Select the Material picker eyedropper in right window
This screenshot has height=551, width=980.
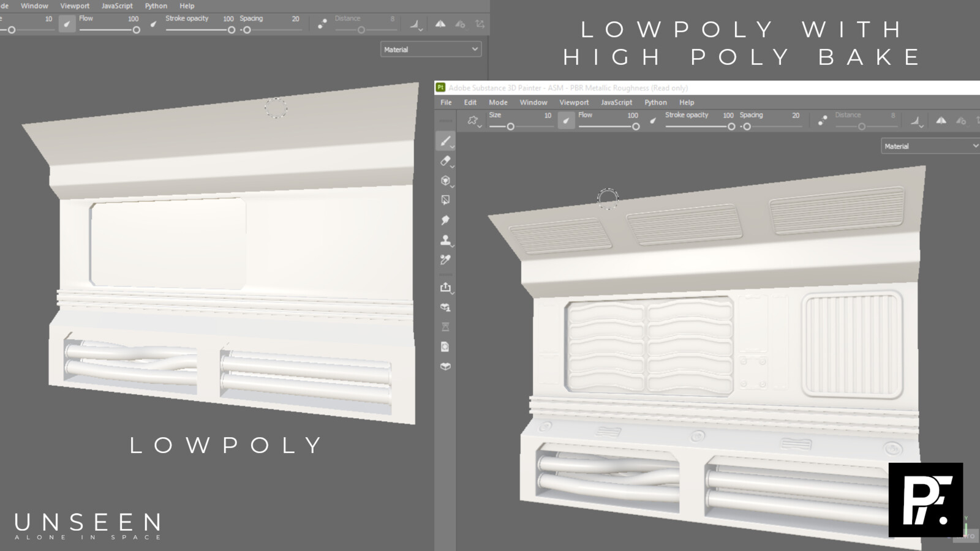tap(445, 260)
